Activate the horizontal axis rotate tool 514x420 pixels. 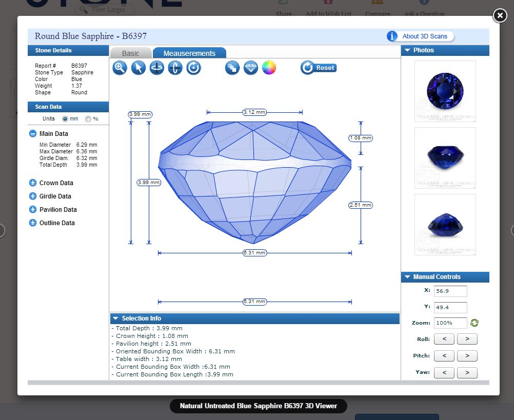coord(156,68)
